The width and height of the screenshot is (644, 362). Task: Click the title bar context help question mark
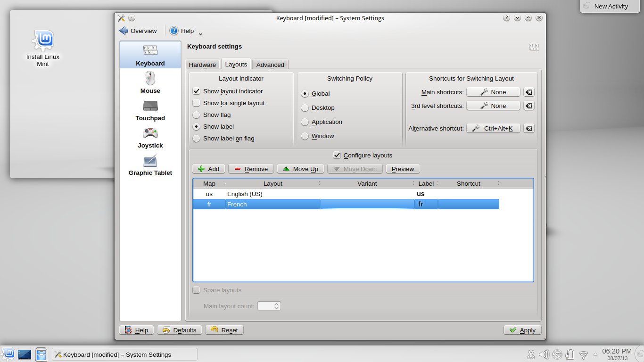coord(506,18)
